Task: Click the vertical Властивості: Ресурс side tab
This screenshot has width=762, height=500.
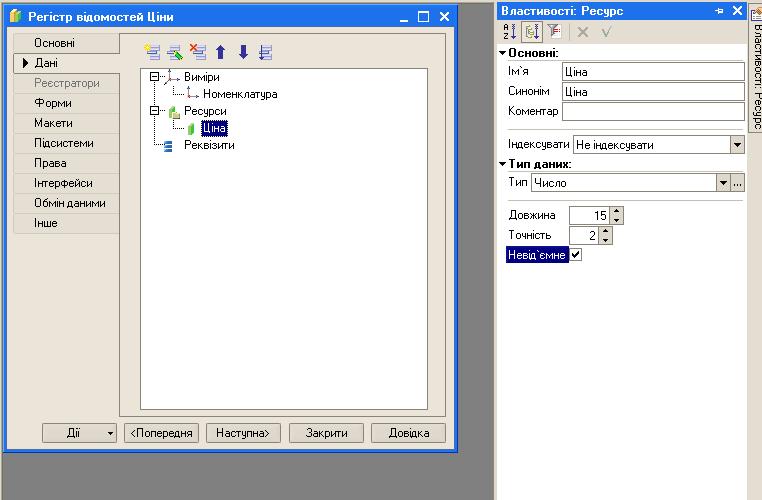Action: coord(756,68)
